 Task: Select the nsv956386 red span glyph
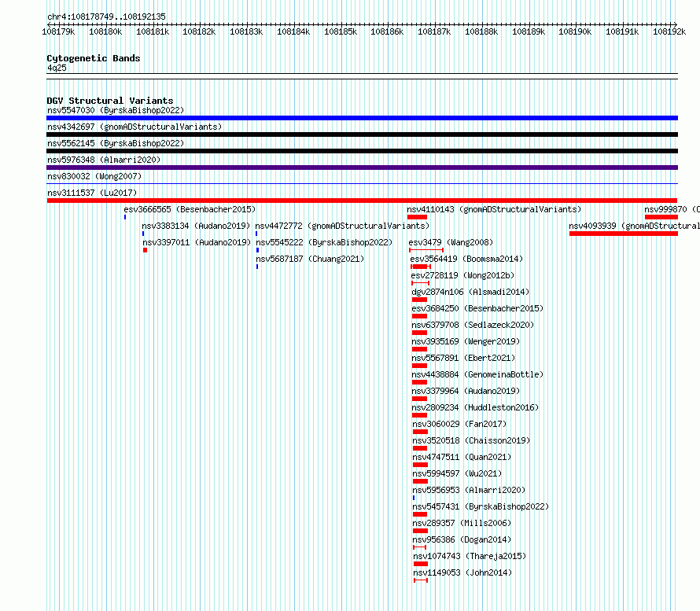pyautogui.click(x=420, y=547)
